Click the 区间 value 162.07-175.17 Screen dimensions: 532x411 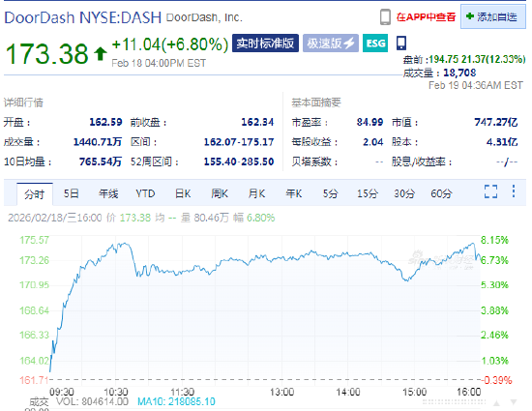coord(239,142)
